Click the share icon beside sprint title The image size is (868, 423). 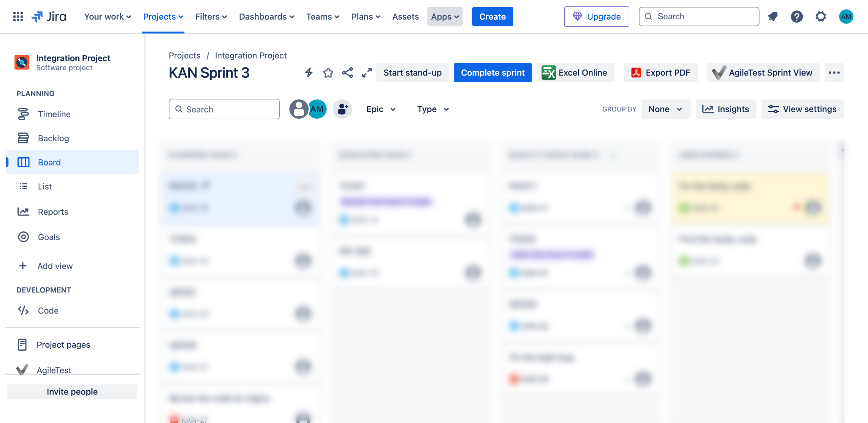(347, 73)
